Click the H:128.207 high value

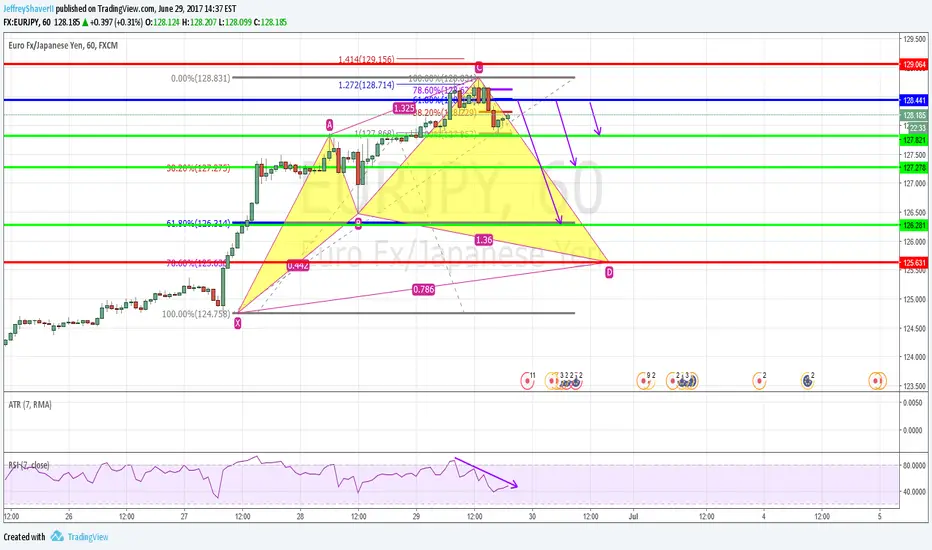coord(199,22)
